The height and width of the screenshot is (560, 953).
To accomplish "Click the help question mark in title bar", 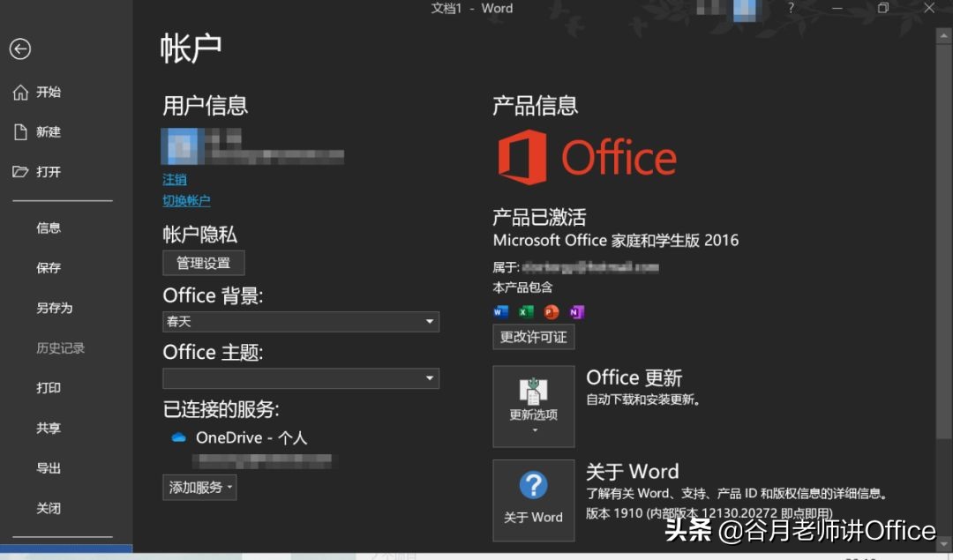I will pos(791,9).
